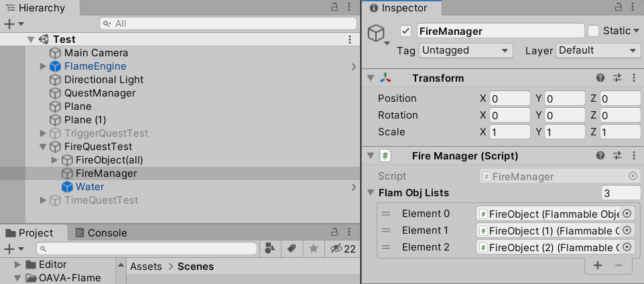This screenshot has width=644, height=284.
Task: Click object picker for Element 0
Action: (627, 214)
